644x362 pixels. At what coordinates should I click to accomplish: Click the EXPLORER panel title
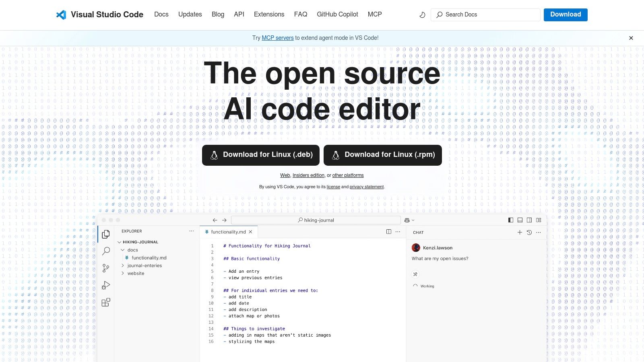pyautogui.click(x=132, y=231)
